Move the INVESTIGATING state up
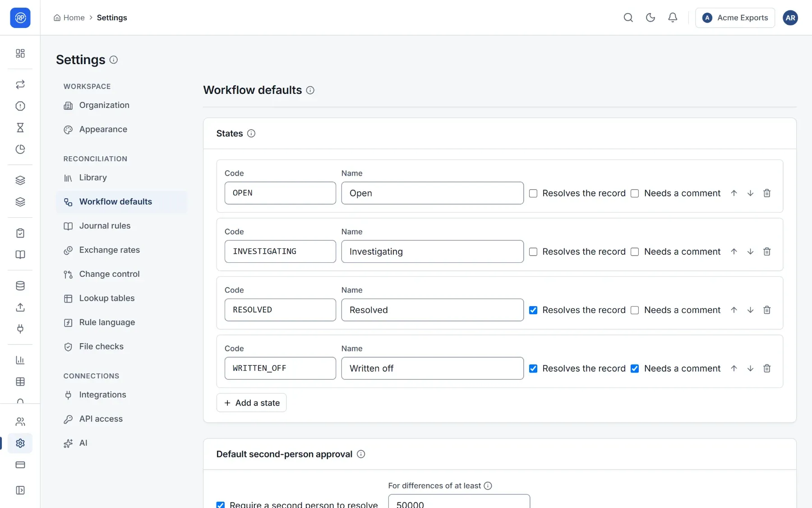This screenshot has width=812, height=508. click(x=734, y=252)
